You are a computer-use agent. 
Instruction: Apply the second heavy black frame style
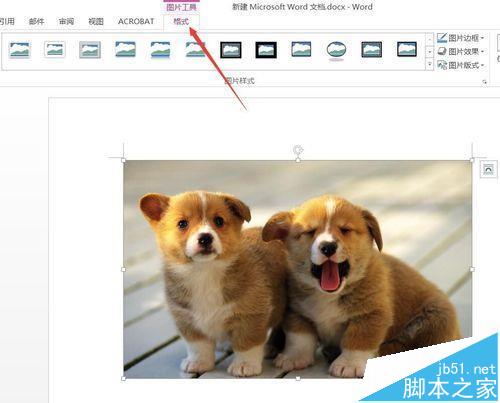[266, 50]
